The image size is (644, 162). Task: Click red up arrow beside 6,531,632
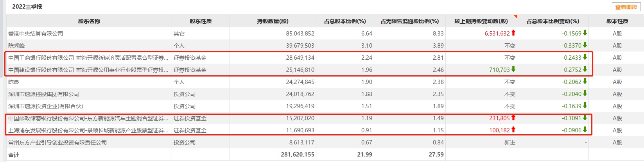coord(513,33)
